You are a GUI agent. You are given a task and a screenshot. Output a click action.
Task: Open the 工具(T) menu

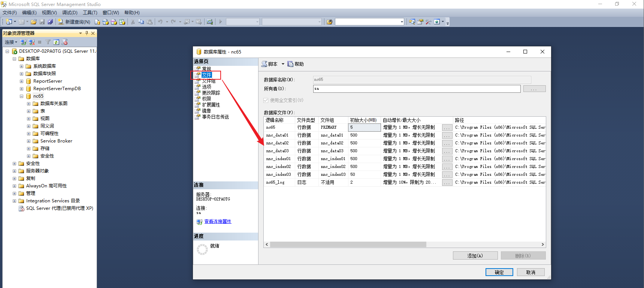(90, 13)
